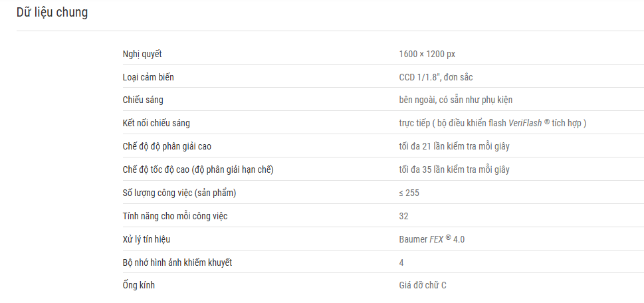Image resolution: width=644 pixels, height=303 pixels.
Task: Click the value '32'
Action: pyautogui.click(x=403, y=216)
